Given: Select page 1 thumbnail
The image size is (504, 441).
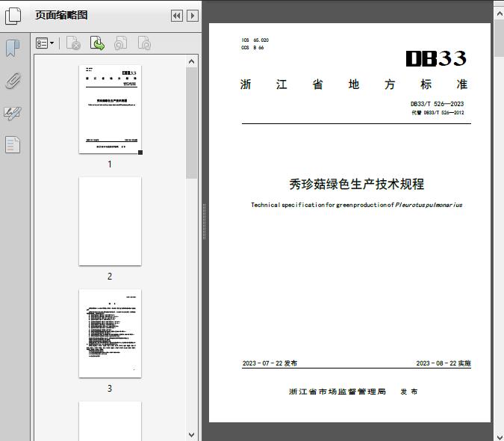Looking at the screenshot, I should click(x=110, y=109).
